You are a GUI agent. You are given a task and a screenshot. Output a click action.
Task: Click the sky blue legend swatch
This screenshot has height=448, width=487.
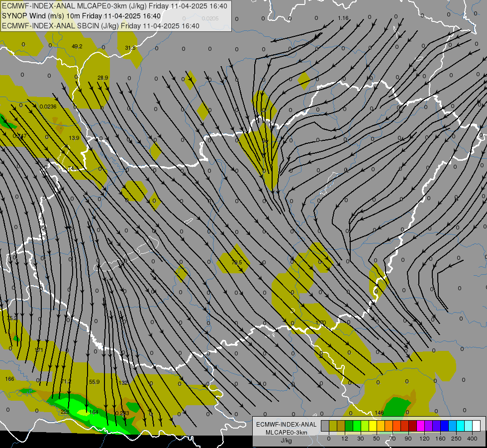click(x=453, y=426)
